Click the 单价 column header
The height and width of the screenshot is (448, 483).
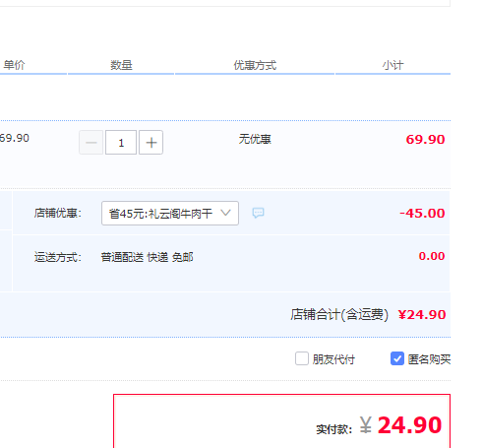click(x=14, y=65)
